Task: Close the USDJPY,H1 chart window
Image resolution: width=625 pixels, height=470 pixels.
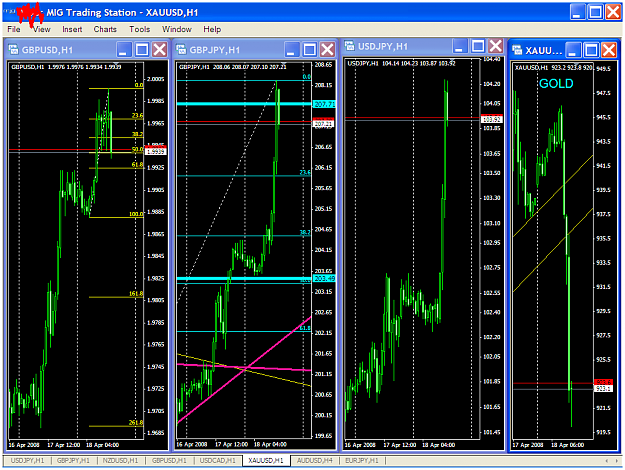Action: (x=495, y=46)
